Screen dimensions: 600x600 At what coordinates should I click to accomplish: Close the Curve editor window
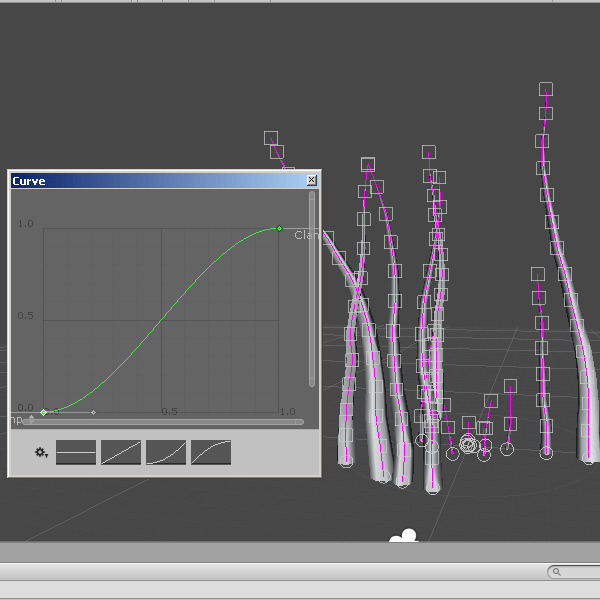pyautogui.click(x=311, y=181)
